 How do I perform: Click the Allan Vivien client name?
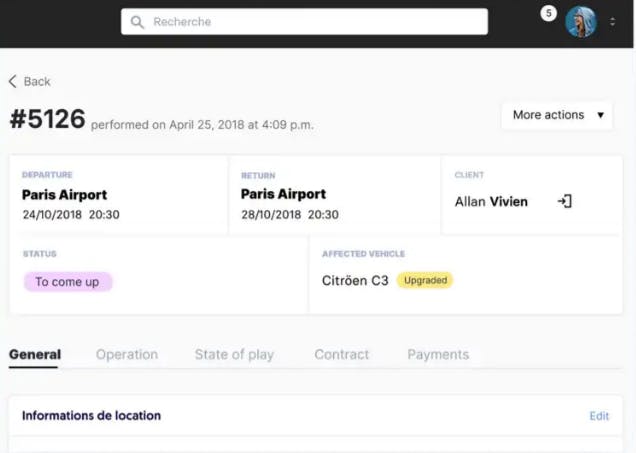tap(491, 202)
